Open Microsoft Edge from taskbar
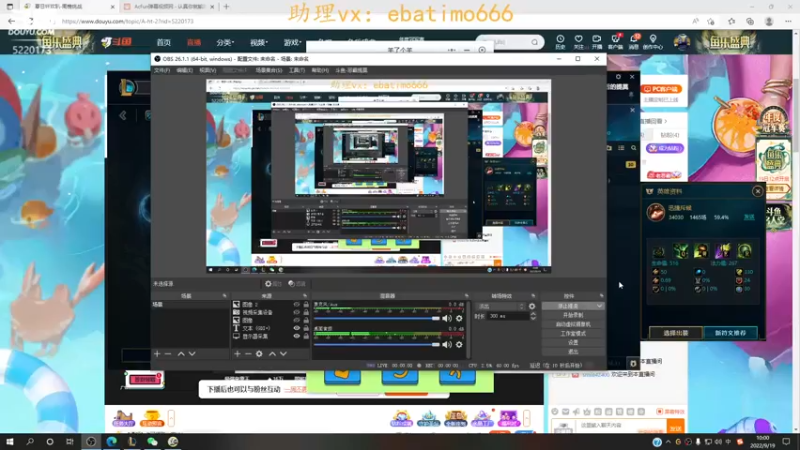Image resolution: width=800 pixels, height=450 pixels. pyautogui.click(x=112, y=441)
